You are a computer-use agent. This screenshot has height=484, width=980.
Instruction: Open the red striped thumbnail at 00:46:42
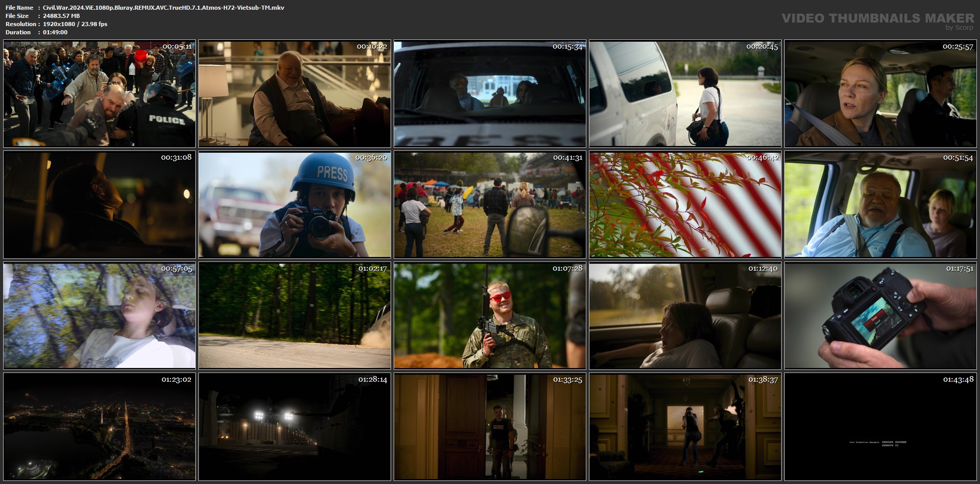(x=686, y=205)
